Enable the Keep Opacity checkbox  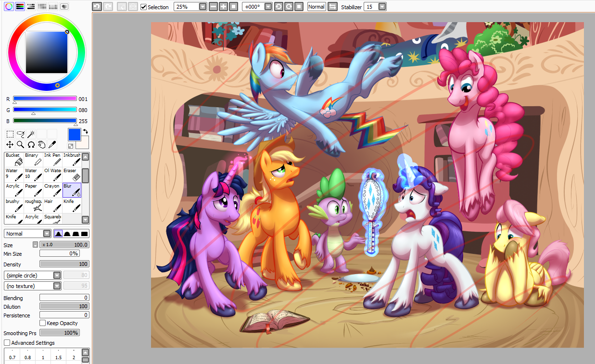click(x=43, y=323)
